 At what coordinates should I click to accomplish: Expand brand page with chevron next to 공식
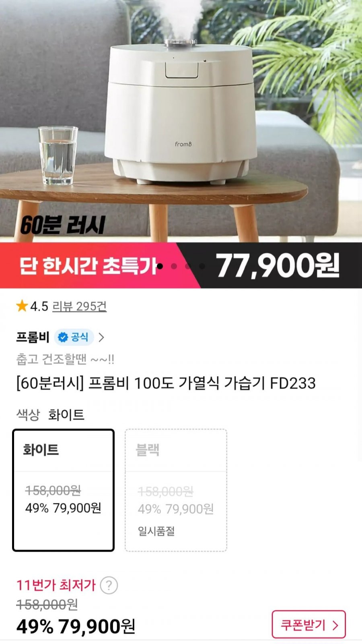tap(101, 337)
